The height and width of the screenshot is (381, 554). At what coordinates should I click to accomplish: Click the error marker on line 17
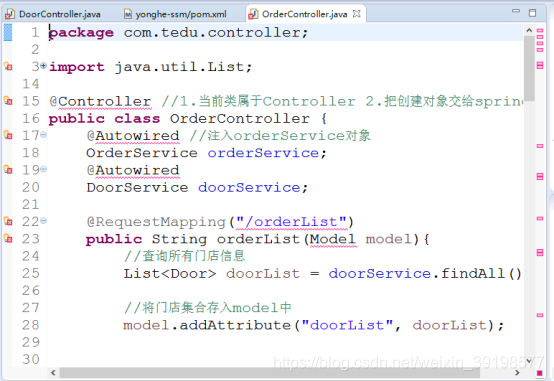[x=8, y=135]
